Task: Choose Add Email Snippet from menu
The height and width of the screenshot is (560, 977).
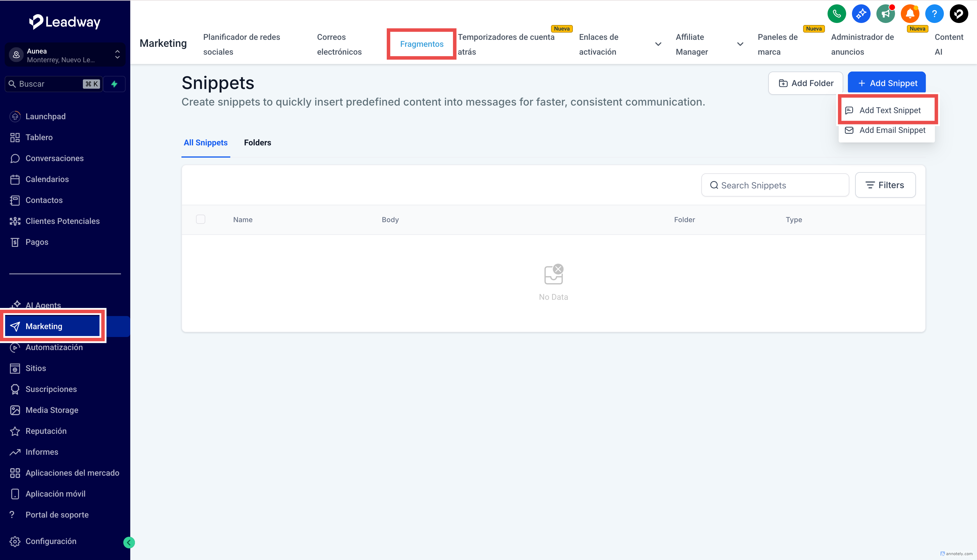Action: click(x=892, y=130)
